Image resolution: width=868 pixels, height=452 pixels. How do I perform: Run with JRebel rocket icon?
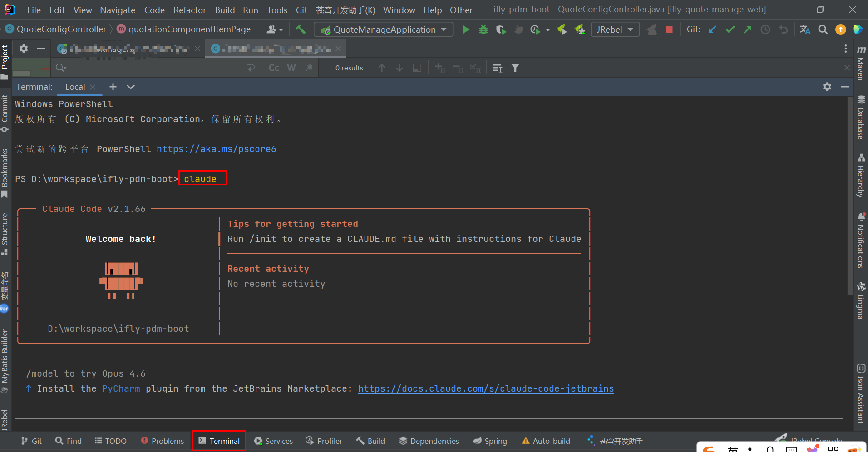pos(562,29)
